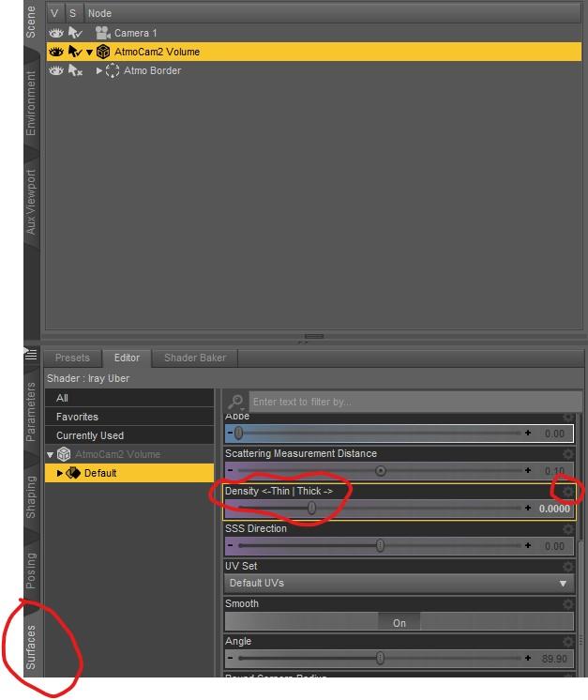Sort by the S column header
Viewport: 588px width, 700px height.
point(73,13)
